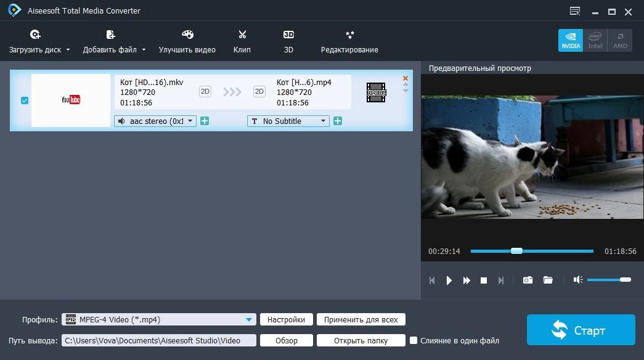This screenshot has width=644, height=360.
Task: Open the 3D settings tool
Action: [x=289, y=41]
